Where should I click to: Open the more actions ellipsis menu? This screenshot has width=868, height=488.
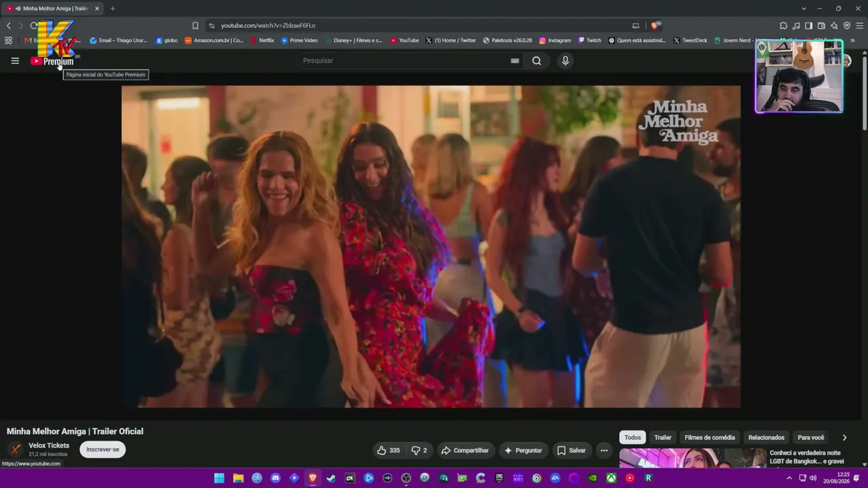604,450
